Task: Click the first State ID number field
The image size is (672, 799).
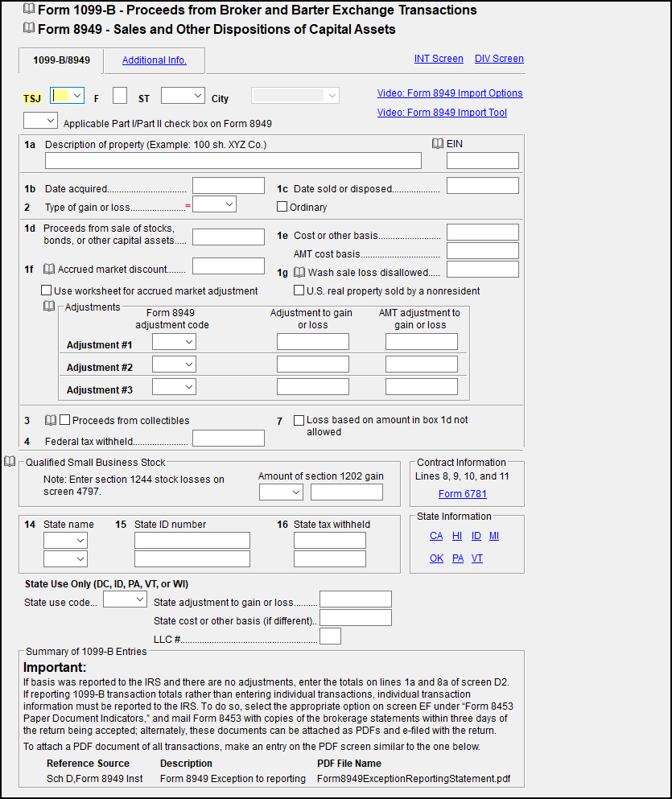Action: tap(192, 540)
